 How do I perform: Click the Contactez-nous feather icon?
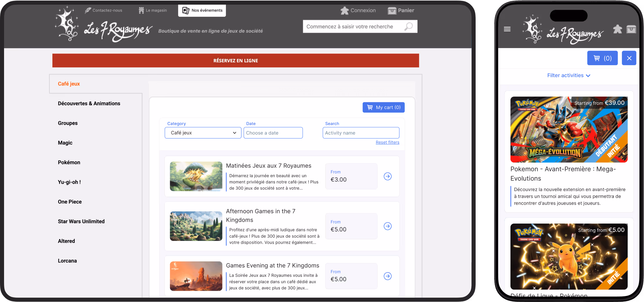tap(88, 10)
